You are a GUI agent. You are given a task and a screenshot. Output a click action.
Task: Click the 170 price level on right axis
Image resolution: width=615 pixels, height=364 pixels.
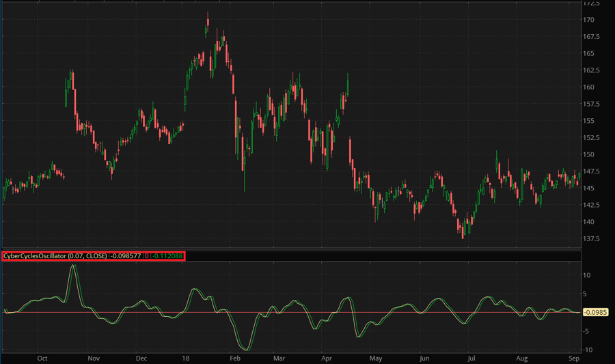click(x=588, y=20)
